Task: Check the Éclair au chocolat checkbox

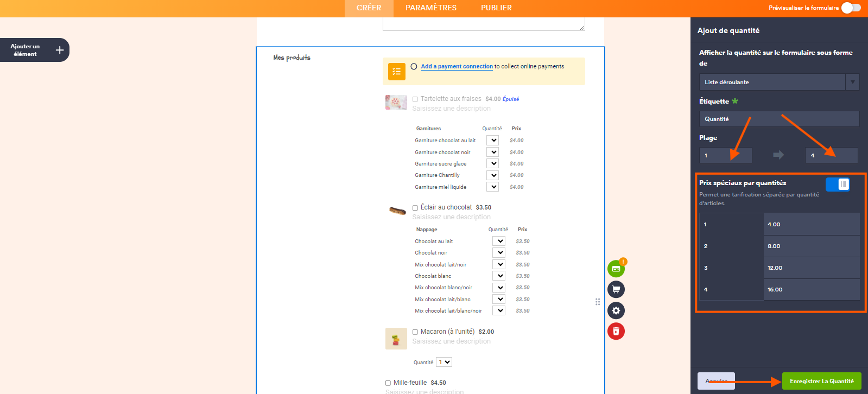Action: [415, 208]
